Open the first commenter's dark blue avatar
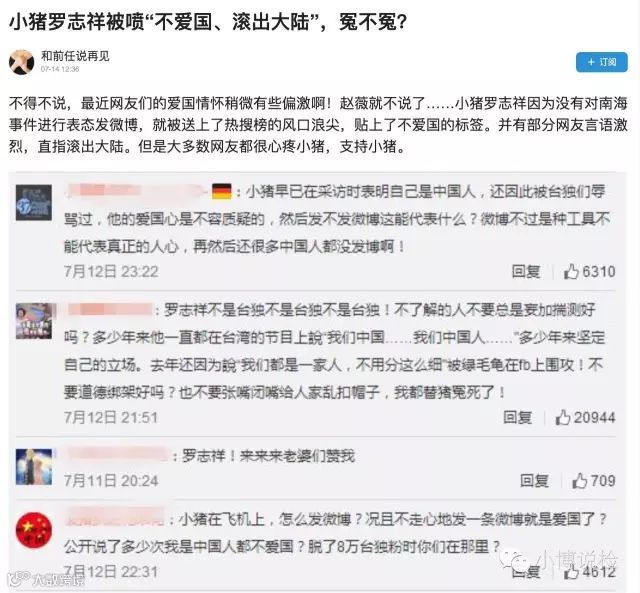640x593 pixels. point(34,202)
